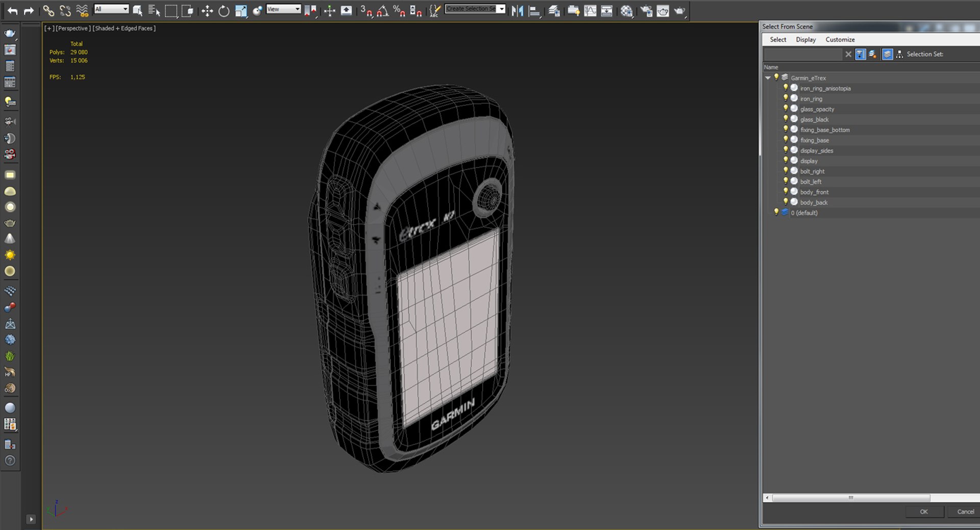Toggle the light bulb visibility for glass_black

point(786,119)
